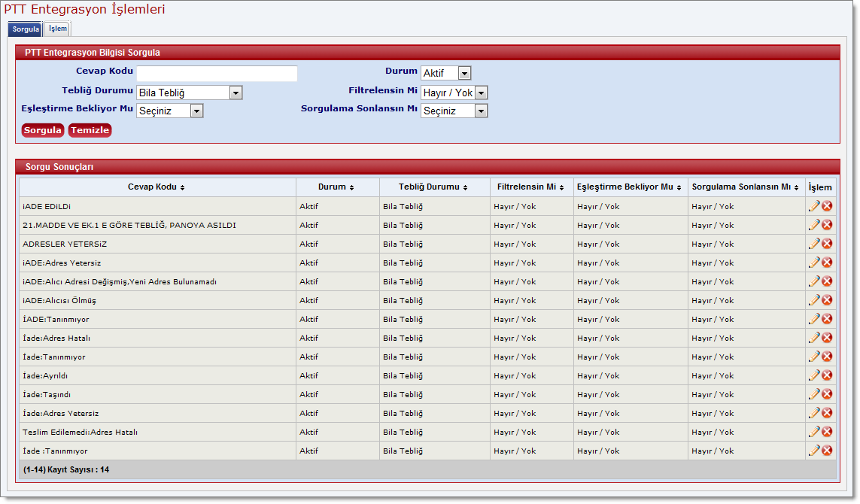Edit the iADE:Alıcı Adresi Değişmiş row
860x504 pixels.
[814, 281]
